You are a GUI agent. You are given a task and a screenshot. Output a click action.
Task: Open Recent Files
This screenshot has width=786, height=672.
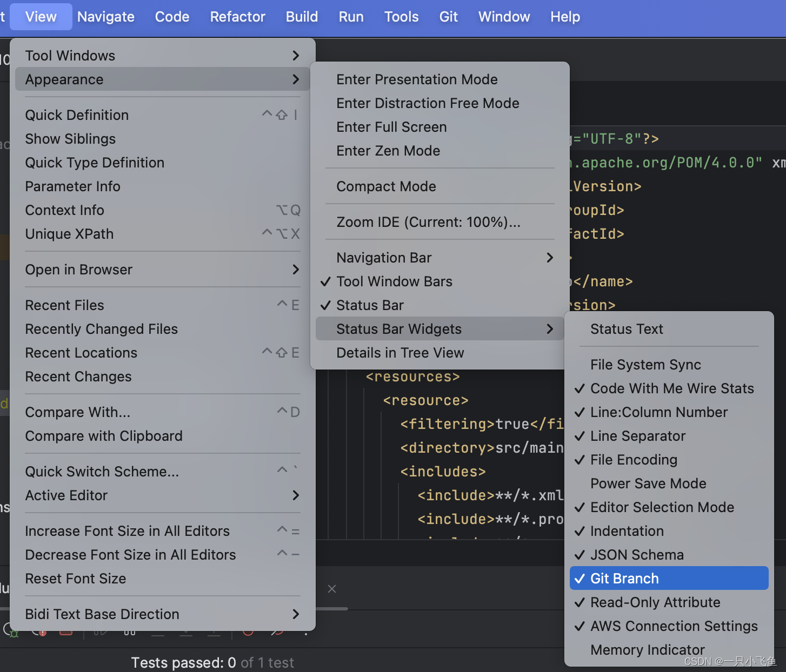click(162, 305)
